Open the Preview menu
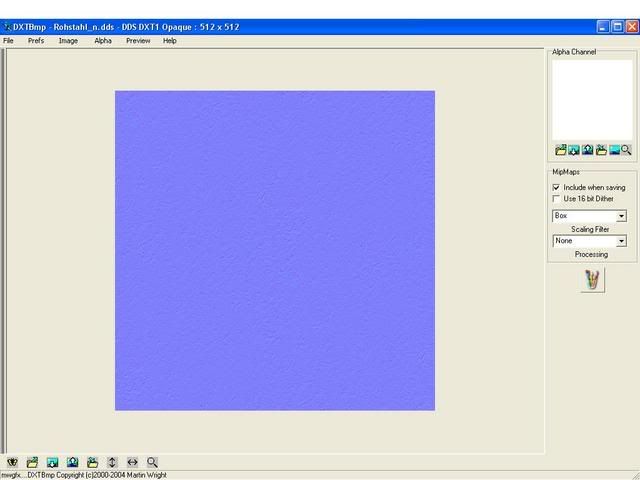The width and height of the screenshot is (640, 480). [x=138, y=41]
